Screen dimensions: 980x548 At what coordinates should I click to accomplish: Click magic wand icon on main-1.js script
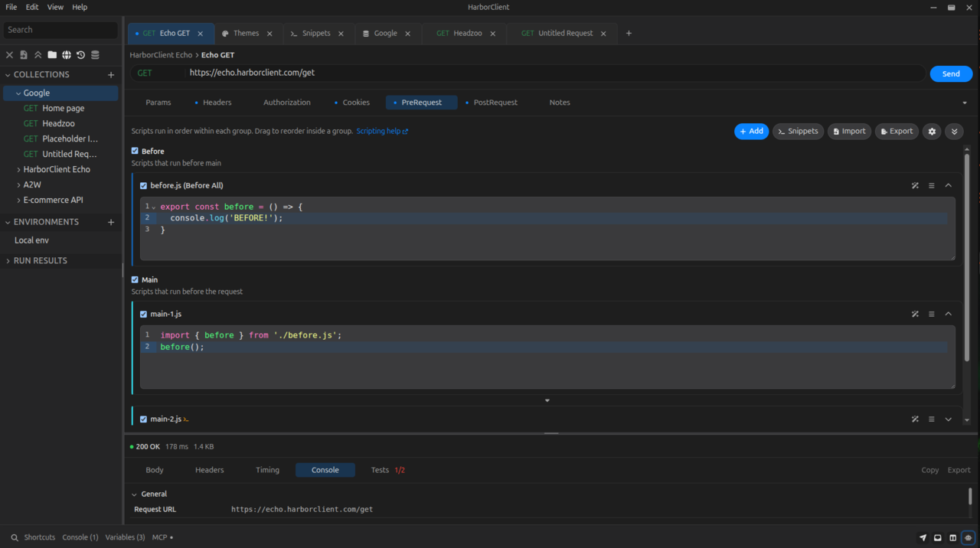(x=915, y=315)
